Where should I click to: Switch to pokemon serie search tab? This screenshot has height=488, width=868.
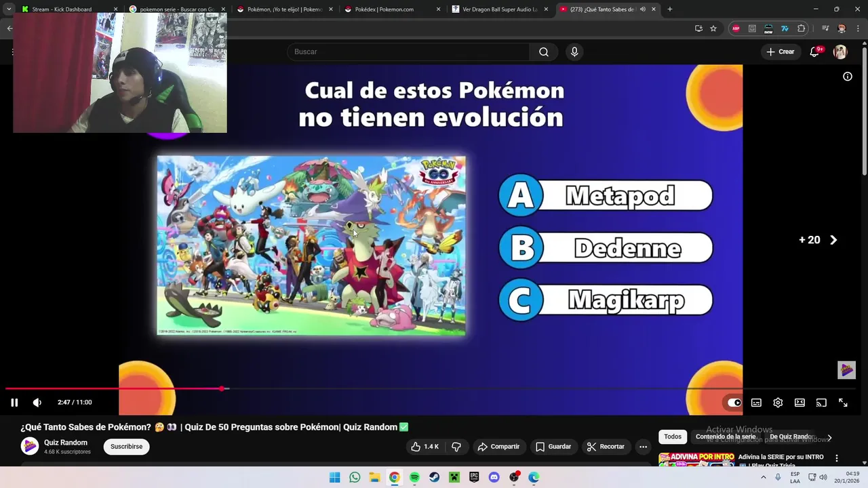pyautogui.click(x=176, y=9)
